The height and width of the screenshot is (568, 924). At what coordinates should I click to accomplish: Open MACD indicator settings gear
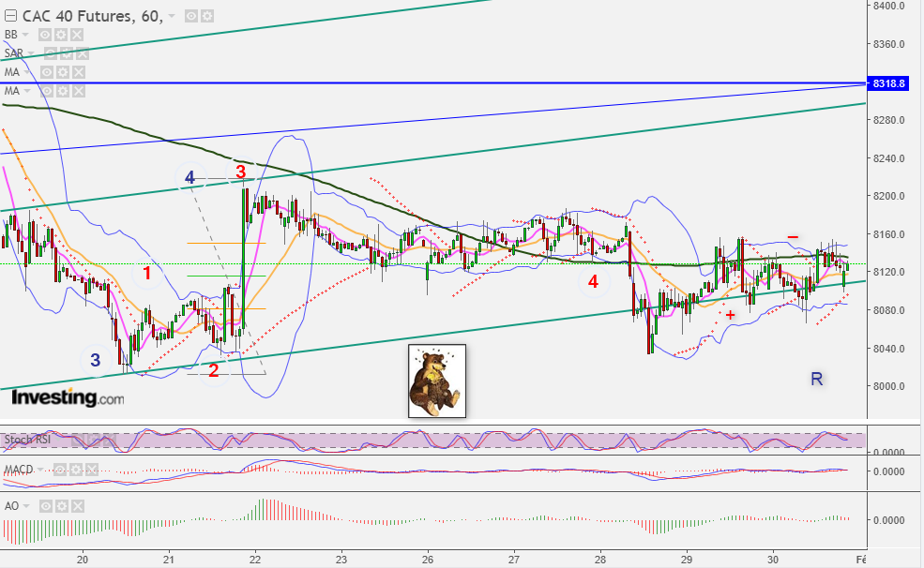point(76,469)
